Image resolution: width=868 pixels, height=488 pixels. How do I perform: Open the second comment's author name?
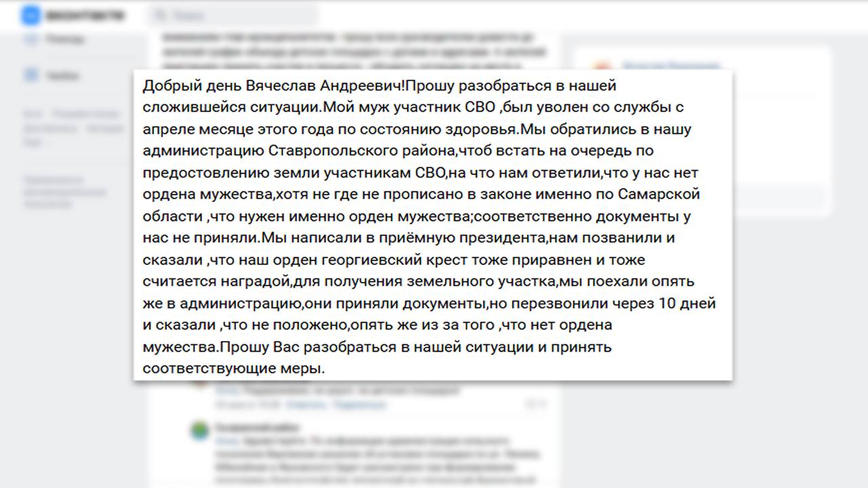(258, 428)
